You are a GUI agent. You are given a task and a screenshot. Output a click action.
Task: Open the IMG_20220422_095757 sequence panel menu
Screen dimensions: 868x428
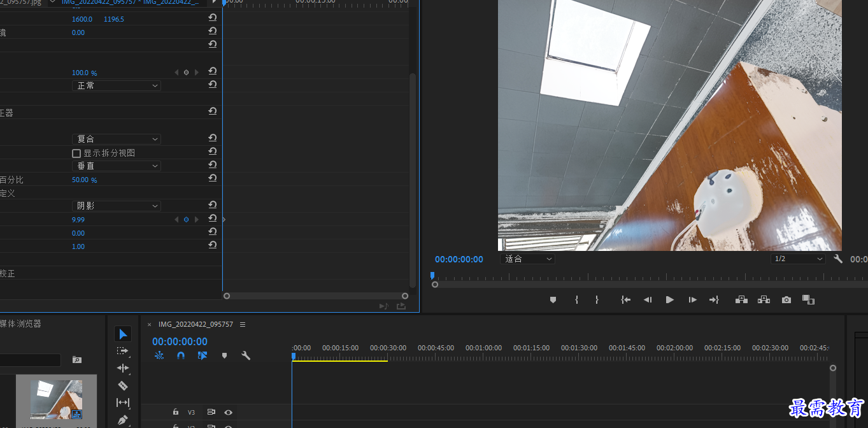[243, 324]
